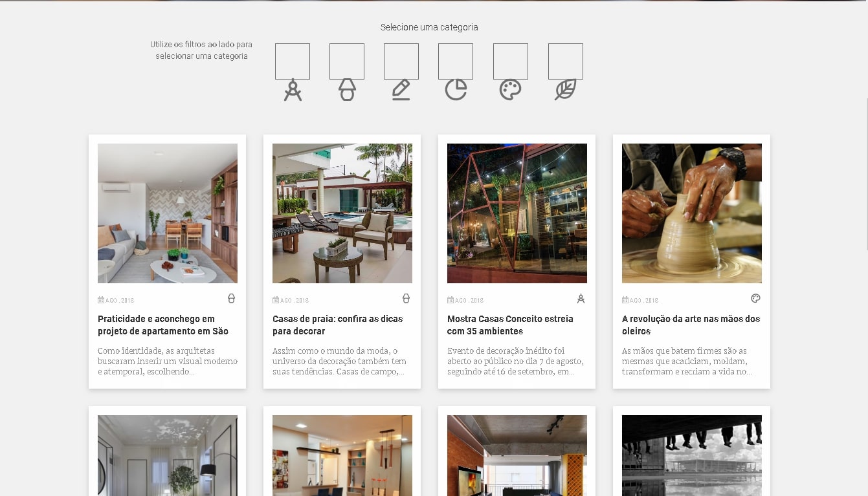The image size is (868, 496).
Task: Open article 'Mostra Casas Conceito estreia com 35 ambientes'
Action: (510, 325)
